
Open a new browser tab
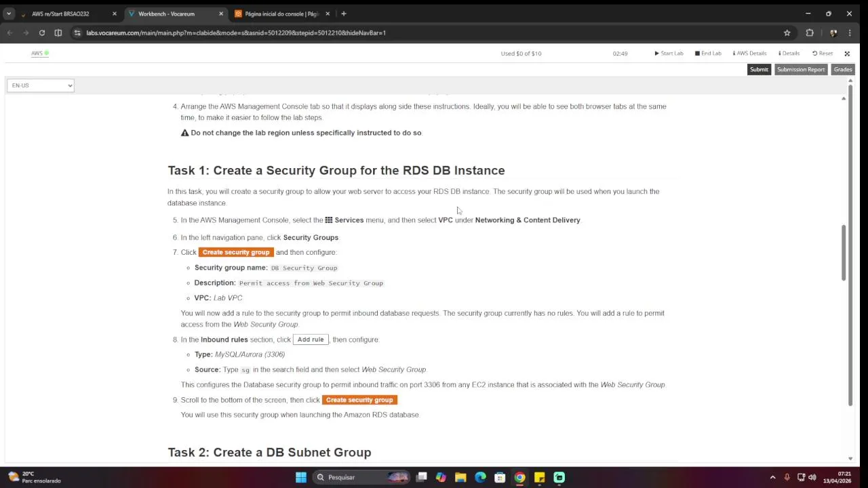344,14
